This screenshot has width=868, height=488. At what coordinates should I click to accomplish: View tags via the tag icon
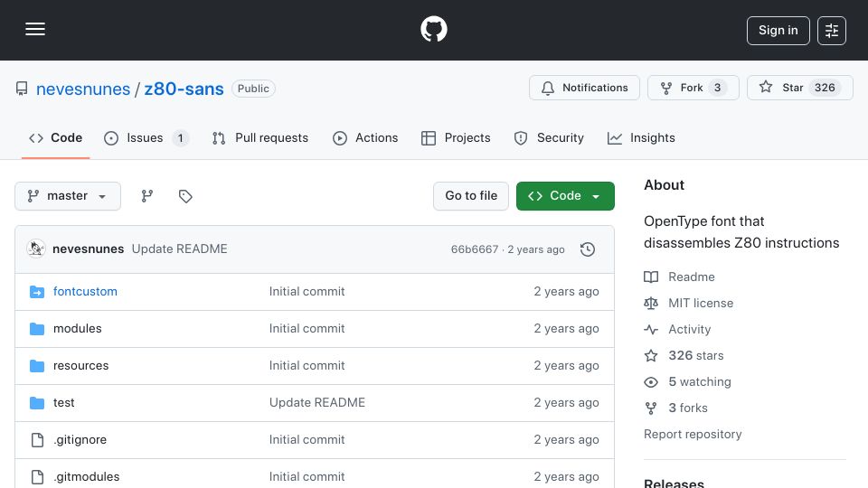point(184,196)
